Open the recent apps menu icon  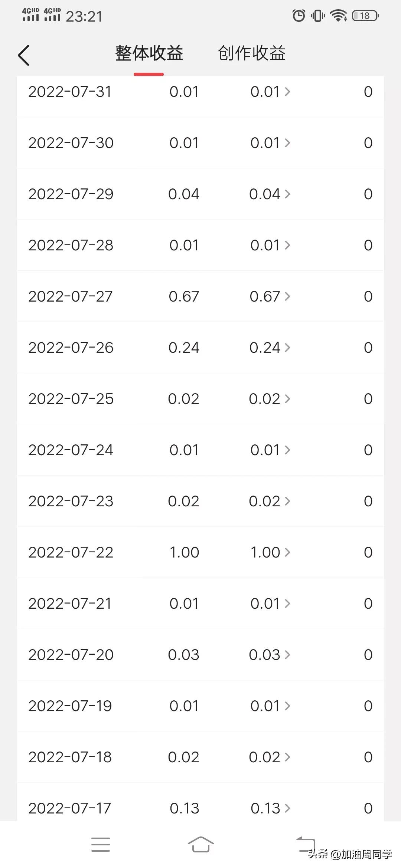click(x=100, y=844)
